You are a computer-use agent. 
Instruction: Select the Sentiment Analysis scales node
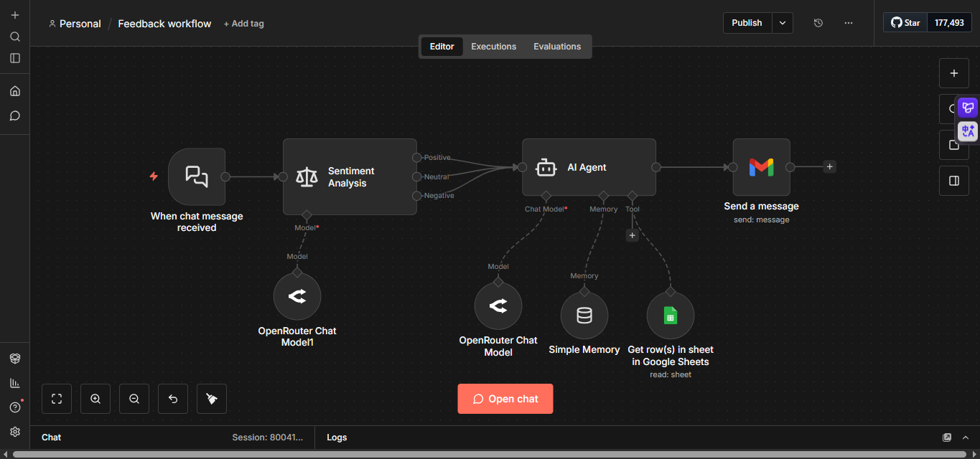(350, 176)
